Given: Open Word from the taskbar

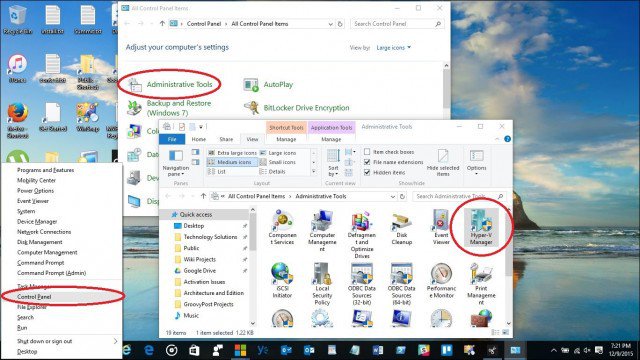Looking at the screenshot, I should pos(378,350).
